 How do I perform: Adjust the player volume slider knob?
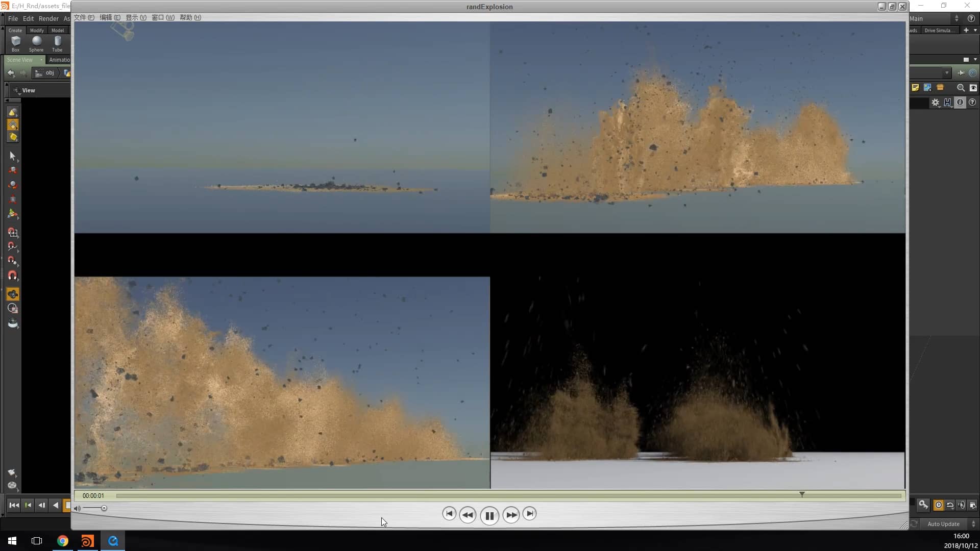pyautogui.click(x=104, y=508)
